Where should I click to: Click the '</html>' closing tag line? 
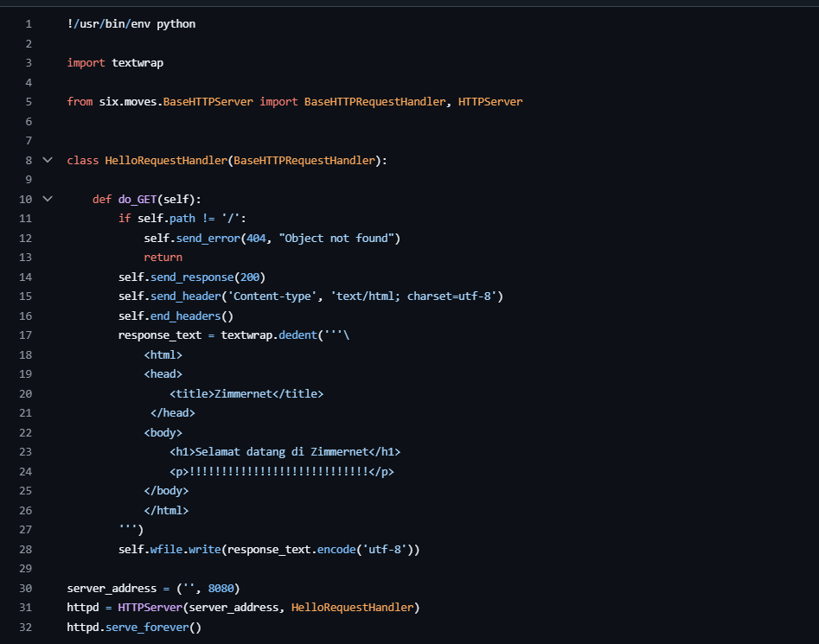(x=166, y=510)
